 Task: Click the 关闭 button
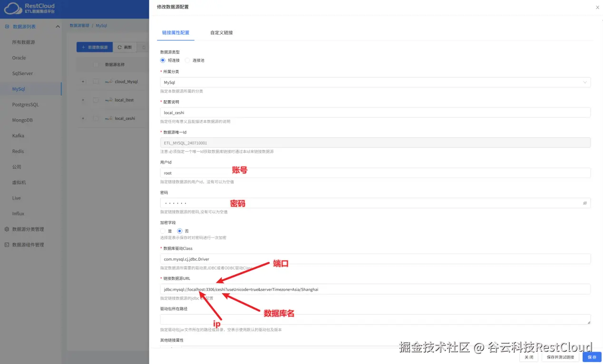click(529, 357)
